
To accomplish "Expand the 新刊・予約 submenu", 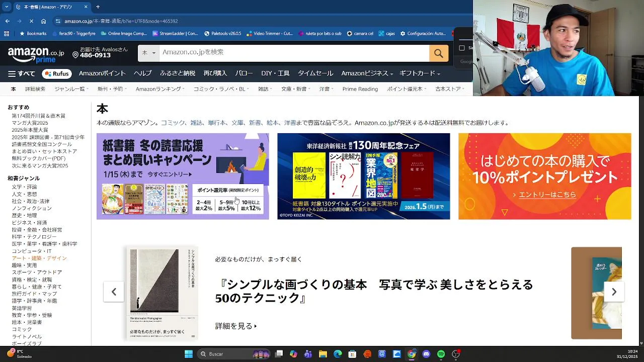I will [x=113, y=89].
